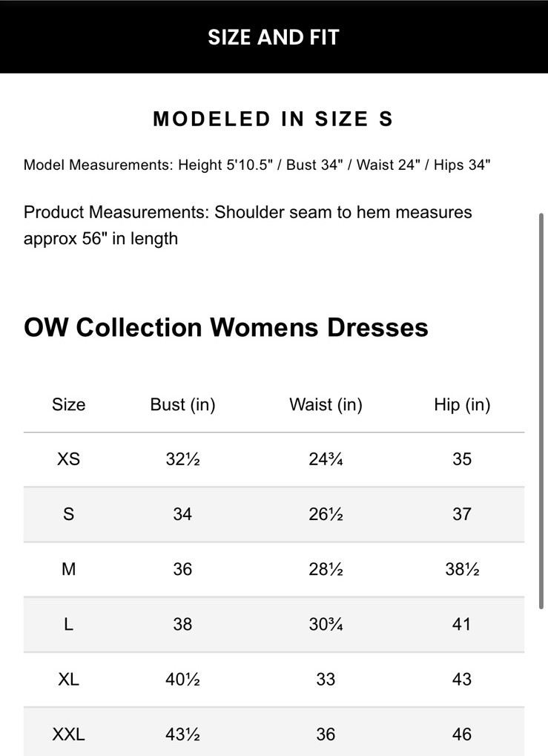Image resolution: width=548 pixels, height=756 pixels.
Task: Select the XL size row label
Action: (x=68, y=679)
